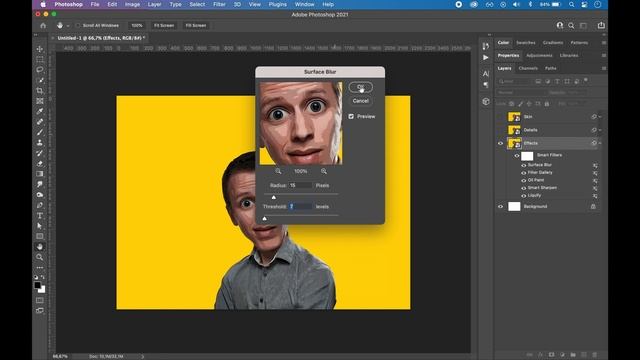
Task: Click the Fill Screen button
Action: [196, 25]
